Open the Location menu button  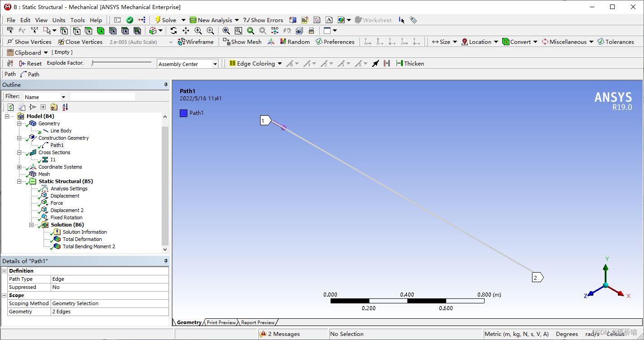pyautogui.click(x=480, y=42)
